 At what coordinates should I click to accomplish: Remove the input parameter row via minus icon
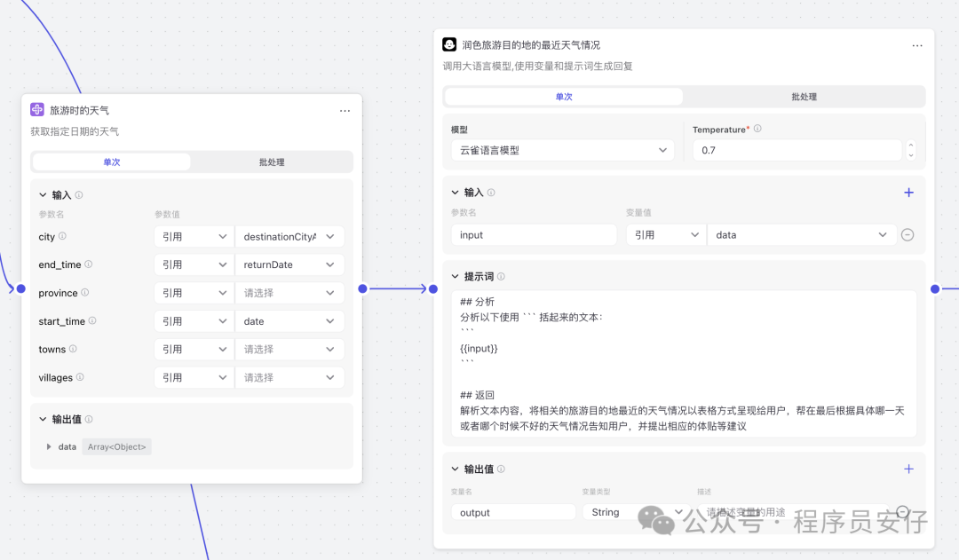click(x=907, y=235)
